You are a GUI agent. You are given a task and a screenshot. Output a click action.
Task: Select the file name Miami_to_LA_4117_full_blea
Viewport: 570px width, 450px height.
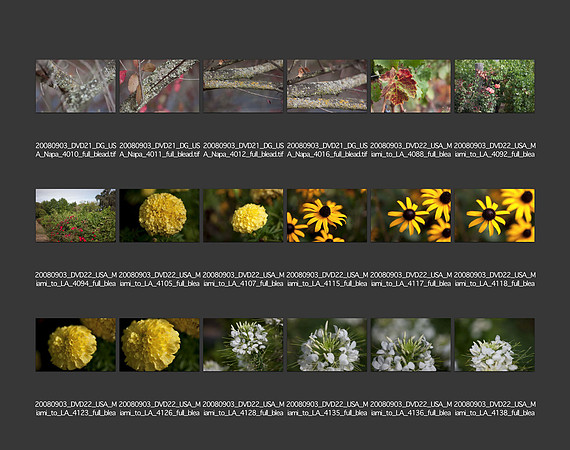(x=411, y=279)
